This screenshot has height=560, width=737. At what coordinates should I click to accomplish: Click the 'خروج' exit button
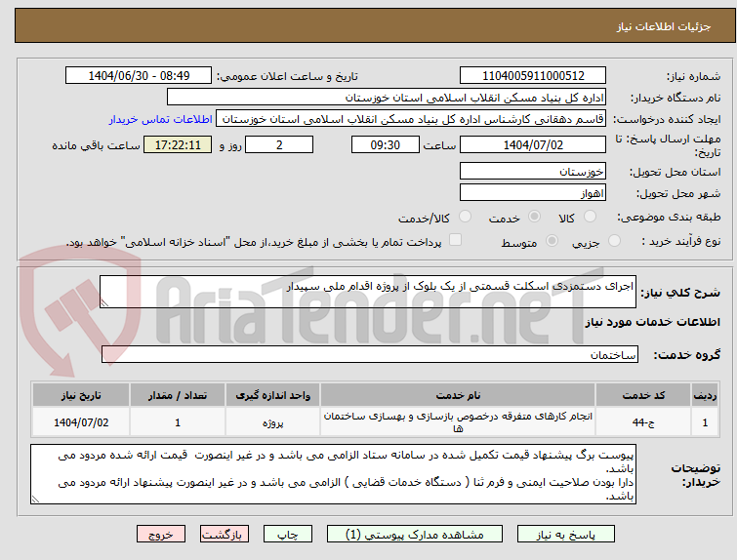pyautogui.click(x=161, y=535)
